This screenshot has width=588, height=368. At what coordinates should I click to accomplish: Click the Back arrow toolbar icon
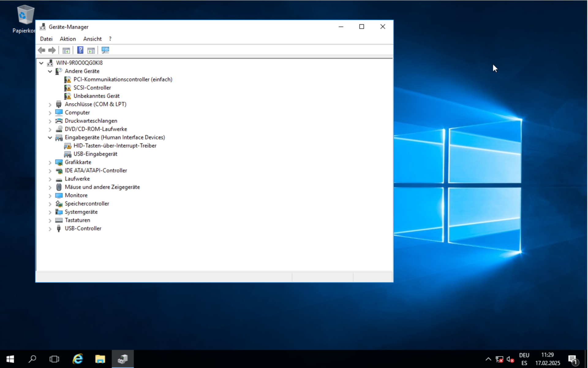tap(42, 50)
